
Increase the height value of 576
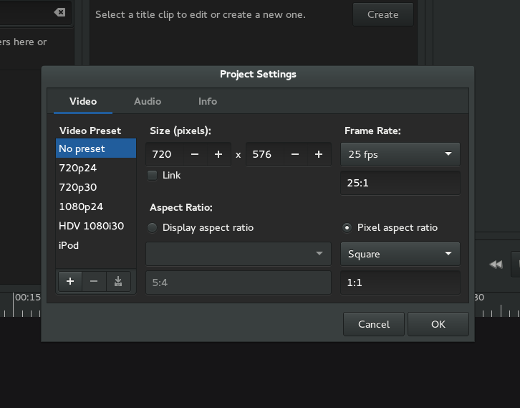point(319,154)
